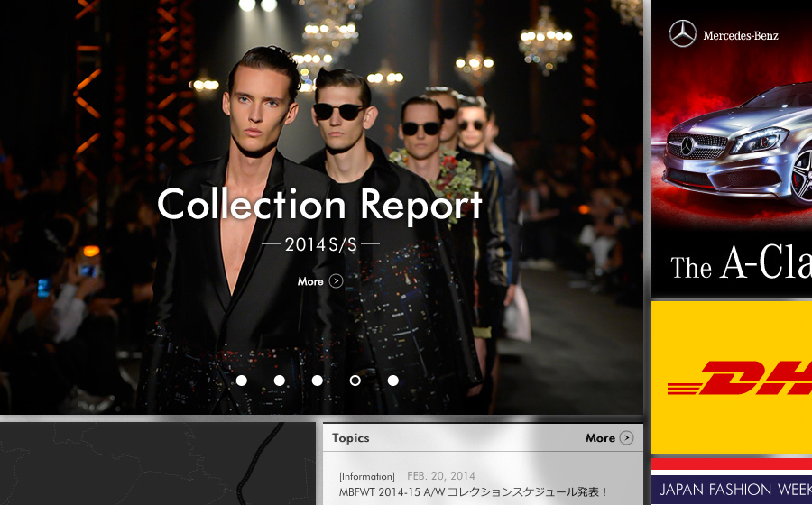Click the circled arrow icon beside hero More
812x505 pixels.
pos(336,281)
